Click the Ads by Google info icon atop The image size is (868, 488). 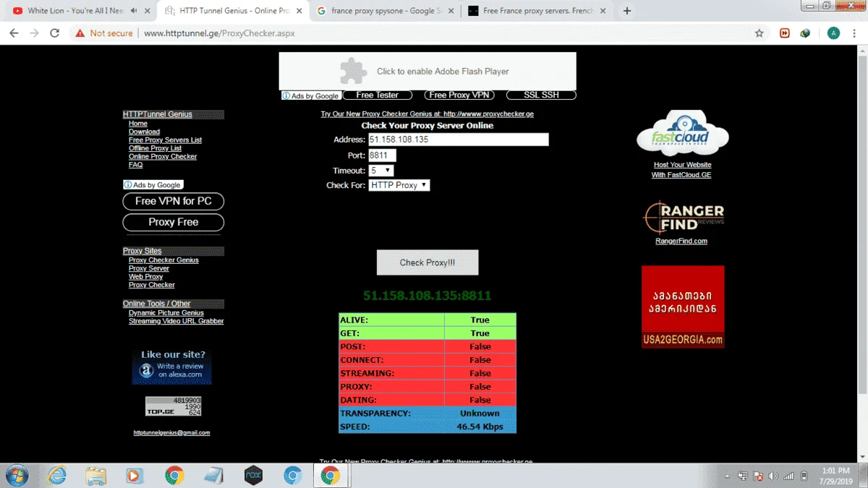(x=287, y=95)
